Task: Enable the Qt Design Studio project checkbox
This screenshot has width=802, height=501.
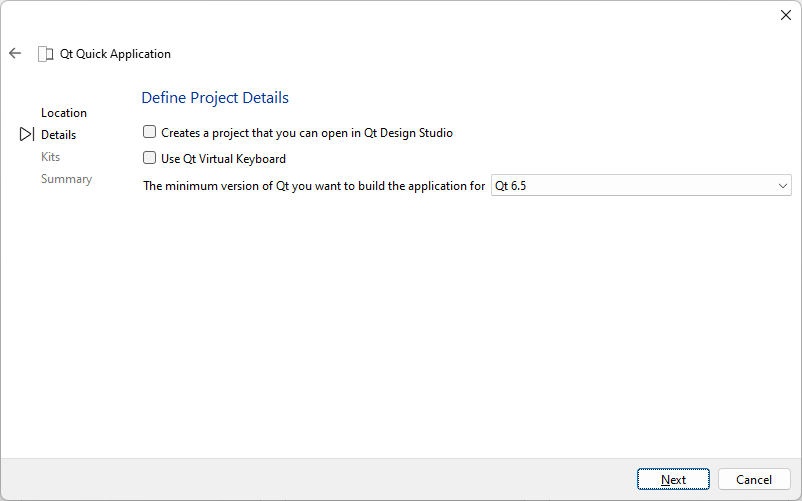Action: click(x=150, y=132)
